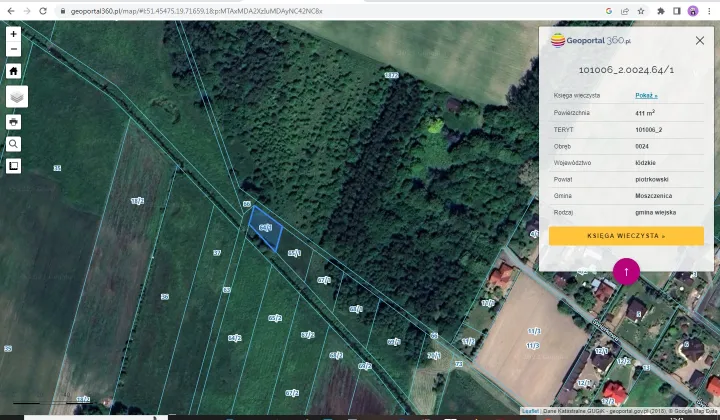The height and width of the screenshot is (420, 720).
Task: Open the browser extensions puzzle icon
Action: pyautogui.click(x=661, y=11)
